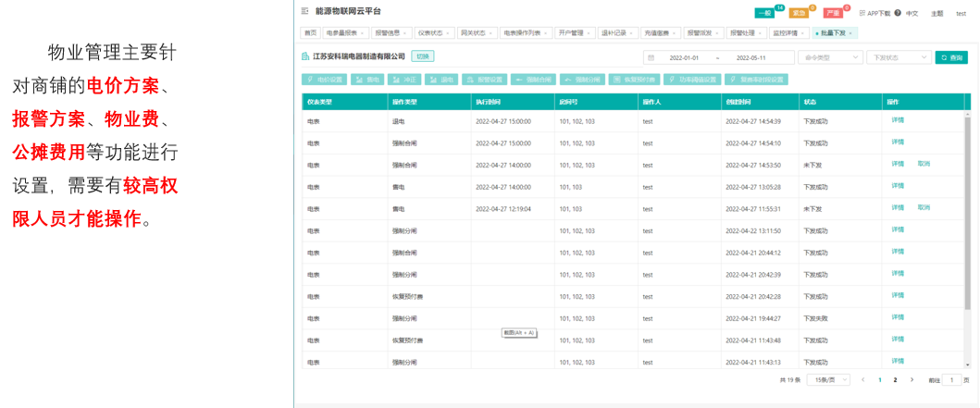Open the 中文 language selector
Screen dimensions: 980x408
point(912,13)
